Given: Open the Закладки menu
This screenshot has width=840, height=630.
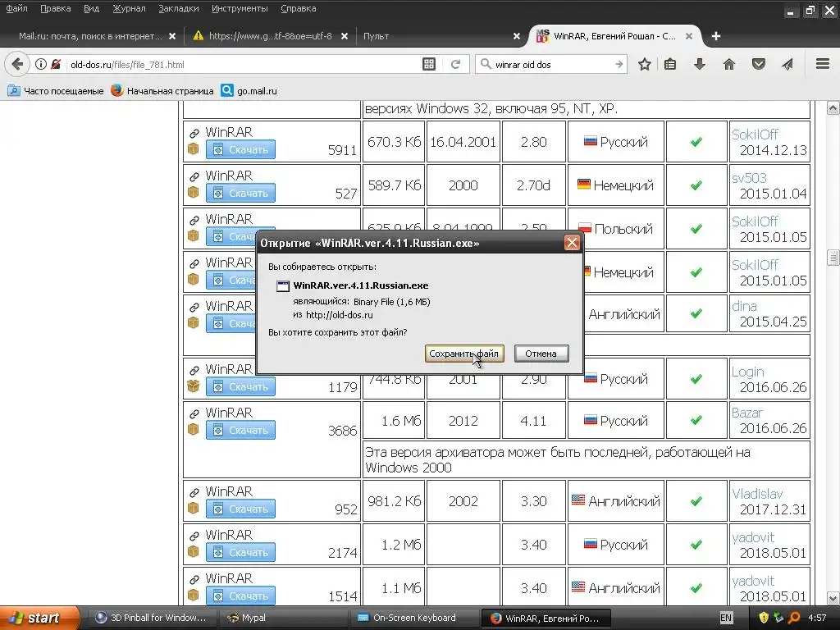Looking at the screenshot, I should pyautogui.click(x=178, y=8).
